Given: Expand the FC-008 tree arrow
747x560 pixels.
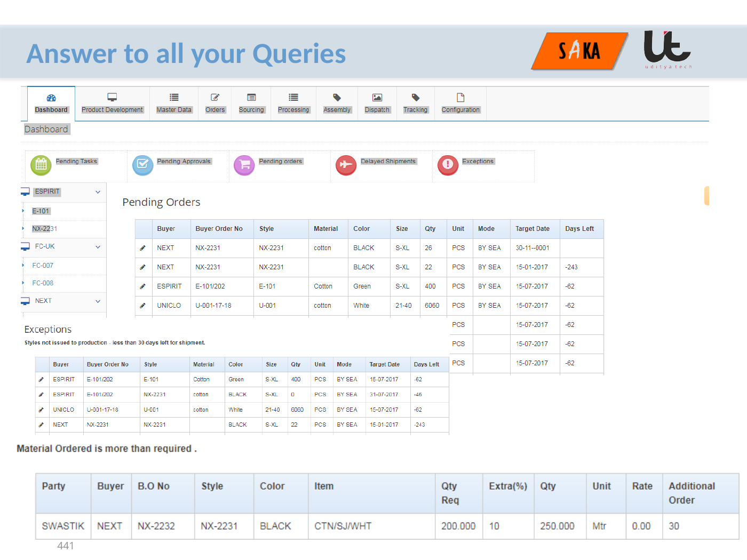Looking at the screenshot, I should (23, 283).
